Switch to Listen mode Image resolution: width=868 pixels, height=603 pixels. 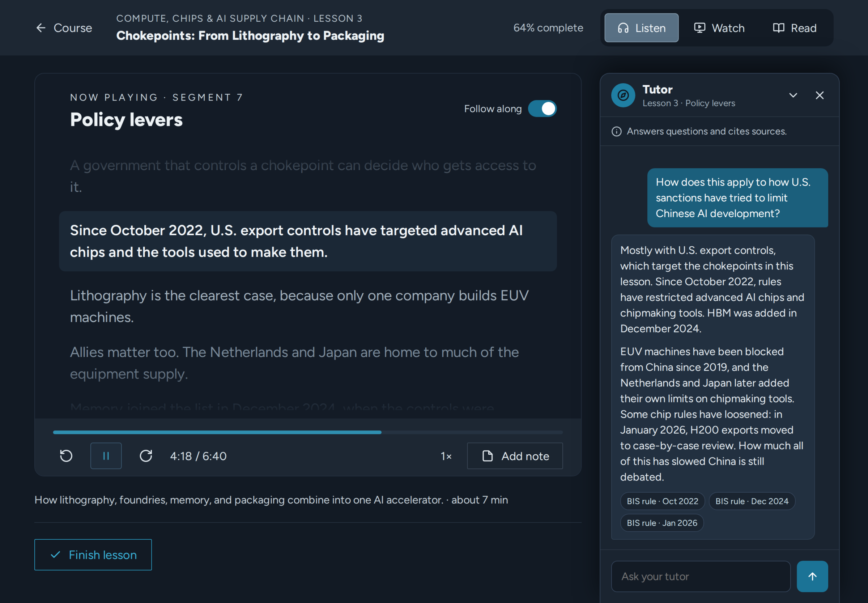pos(641,28)
